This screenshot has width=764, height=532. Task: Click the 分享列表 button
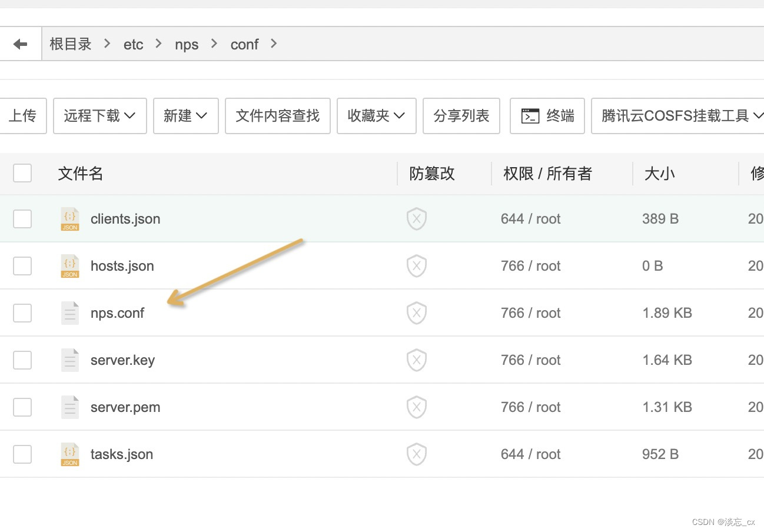point(461,116)
